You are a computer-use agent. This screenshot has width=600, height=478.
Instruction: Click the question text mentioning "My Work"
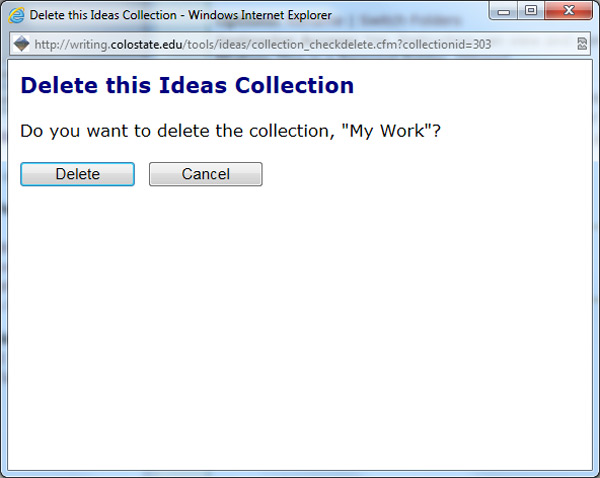point(230,131)
